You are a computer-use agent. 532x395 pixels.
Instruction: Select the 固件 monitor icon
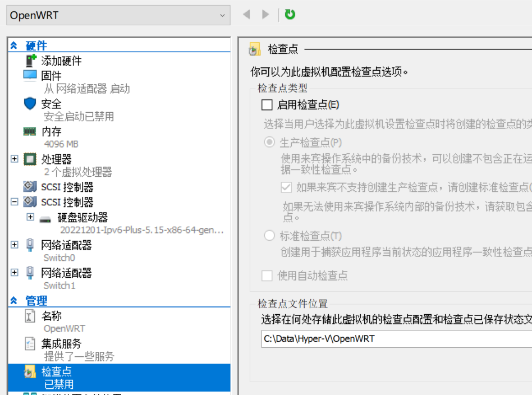point(30,75)
